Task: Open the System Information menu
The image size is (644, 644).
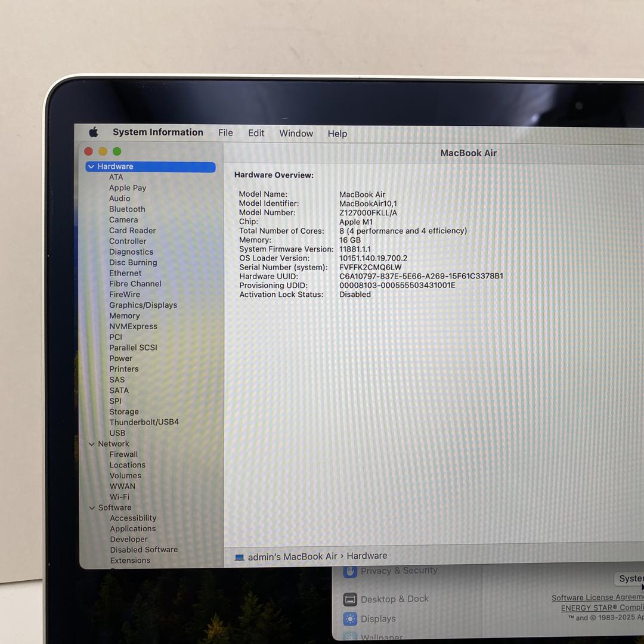Action: pos(158,132)
